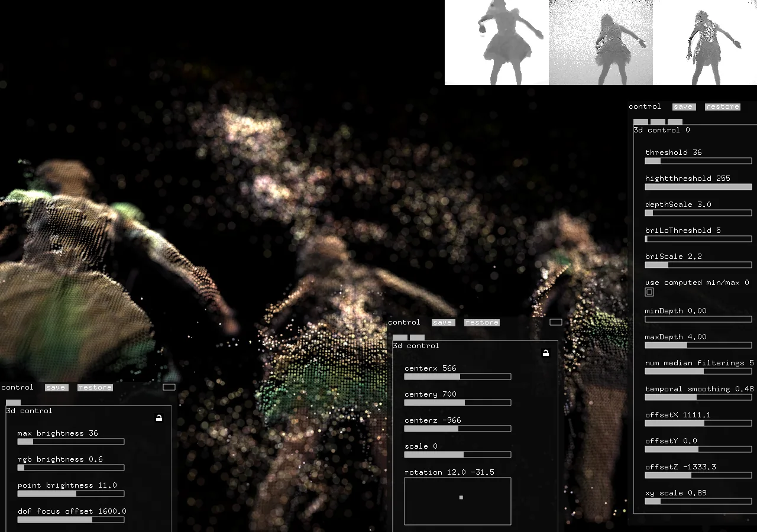Select the second tab in the centerx panel
The height and width of the screenshot is (532, 757).
(x=418, y=338)
